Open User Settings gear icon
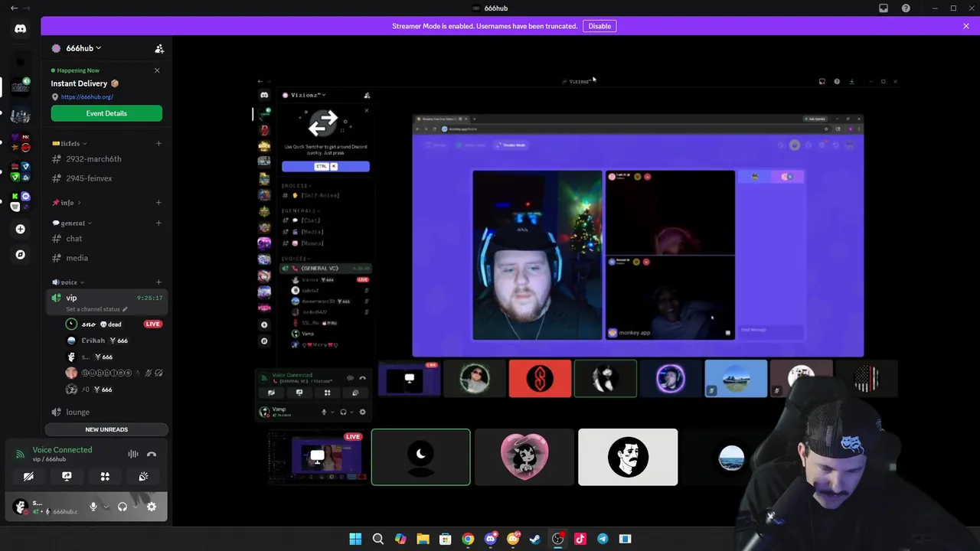The image size is (980, 551). [x=152, y=507]
